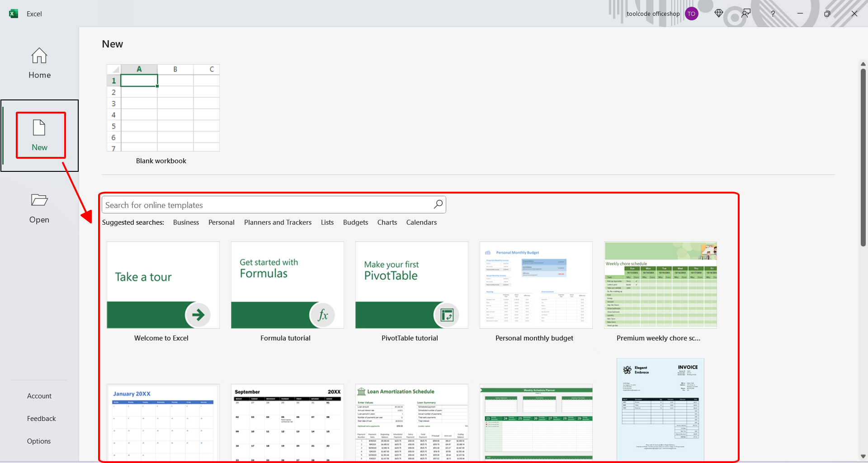Click the Budgets suggested search
Screen dimensions: 868x463
point(355,222)
